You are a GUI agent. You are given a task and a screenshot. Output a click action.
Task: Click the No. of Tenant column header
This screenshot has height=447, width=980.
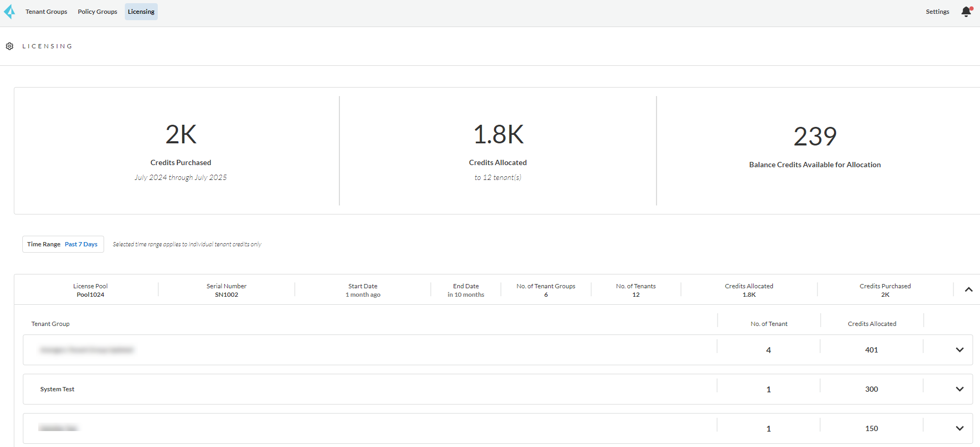pos(769,324)
